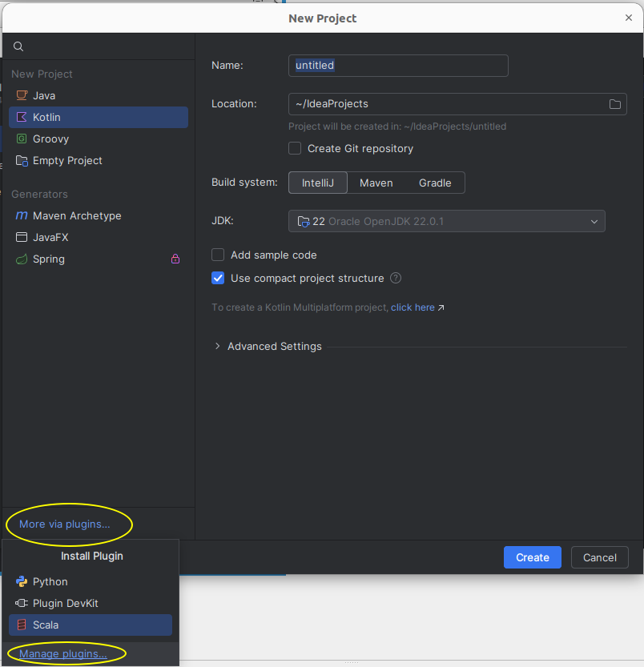Install the Plugin DevKit plugin
644x667 pixels.
click(91, 603)
